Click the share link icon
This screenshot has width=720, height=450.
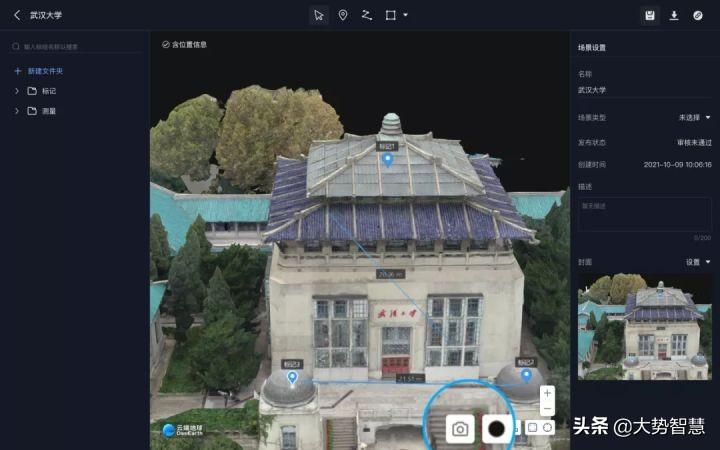pyautogui.click(x=698, y=15)
